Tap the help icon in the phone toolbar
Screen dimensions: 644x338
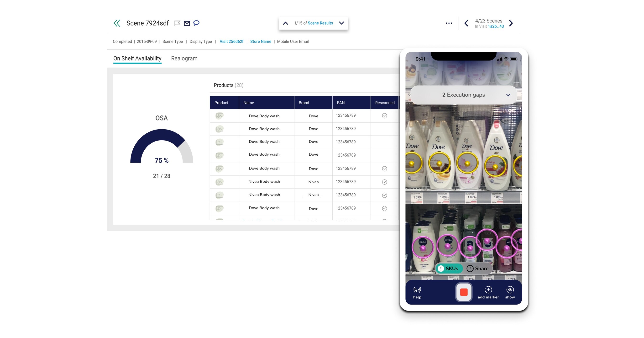click(417, 292)
